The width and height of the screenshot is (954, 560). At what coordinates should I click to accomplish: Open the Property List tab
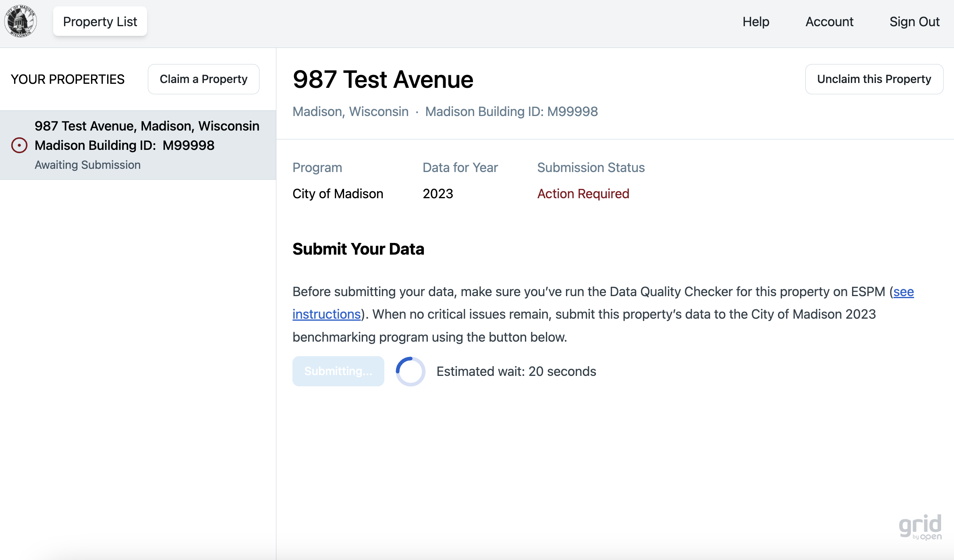[100, 22]
